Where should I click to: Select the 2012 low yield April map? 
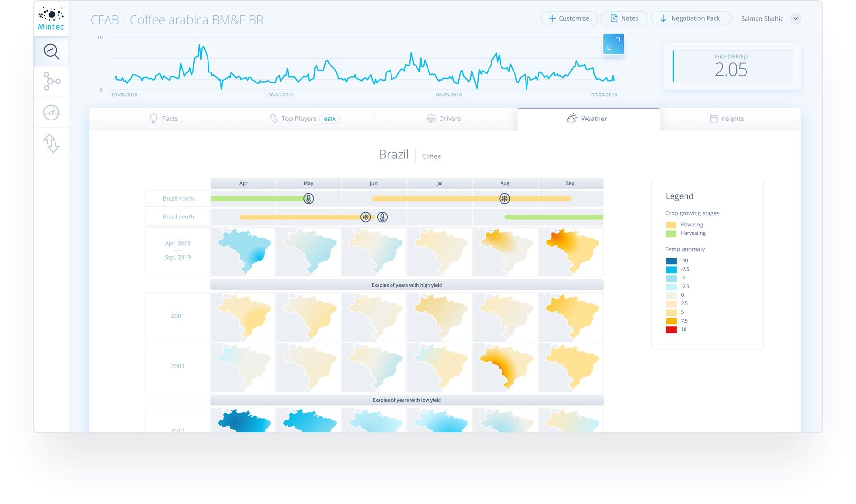(243, 422)
